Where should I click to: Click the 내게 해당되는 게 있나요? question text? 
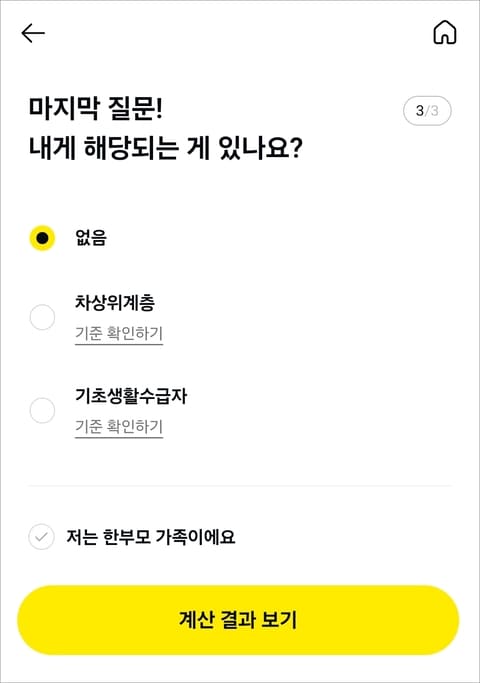166,148
